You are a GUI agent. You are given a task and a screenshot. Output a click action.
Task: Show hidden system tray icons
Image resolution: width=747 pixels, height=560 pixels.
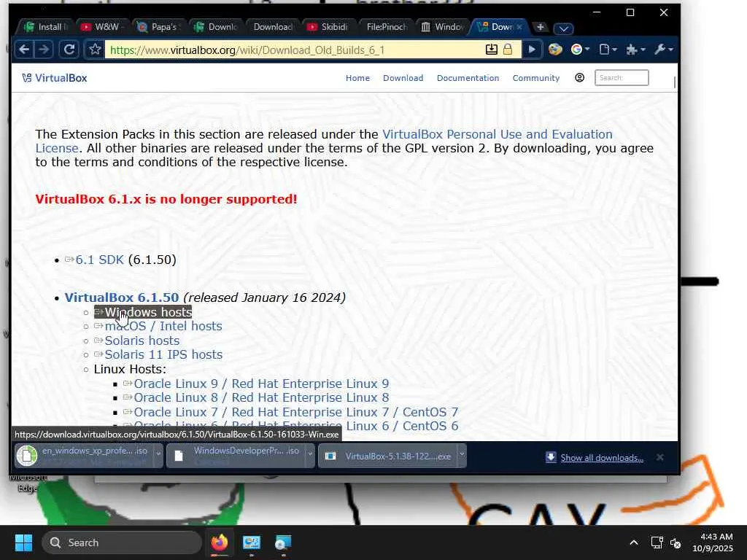[x=634, y=542]
